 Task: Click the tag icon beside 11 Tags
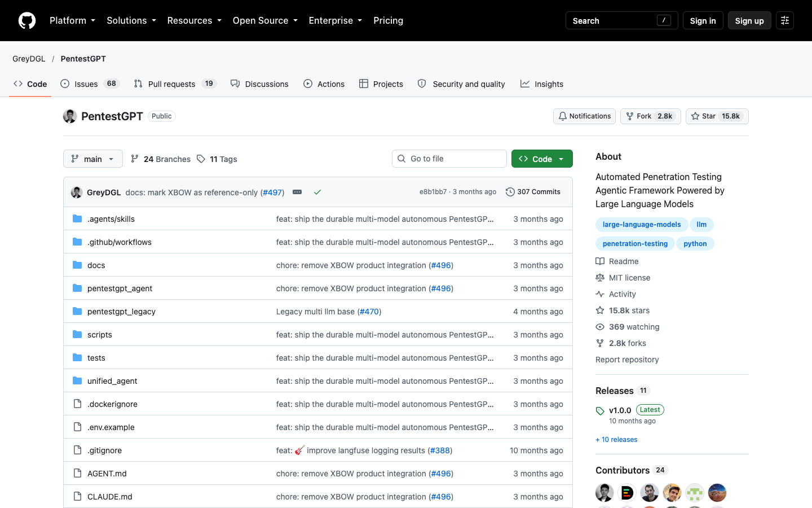click(201, 159)
